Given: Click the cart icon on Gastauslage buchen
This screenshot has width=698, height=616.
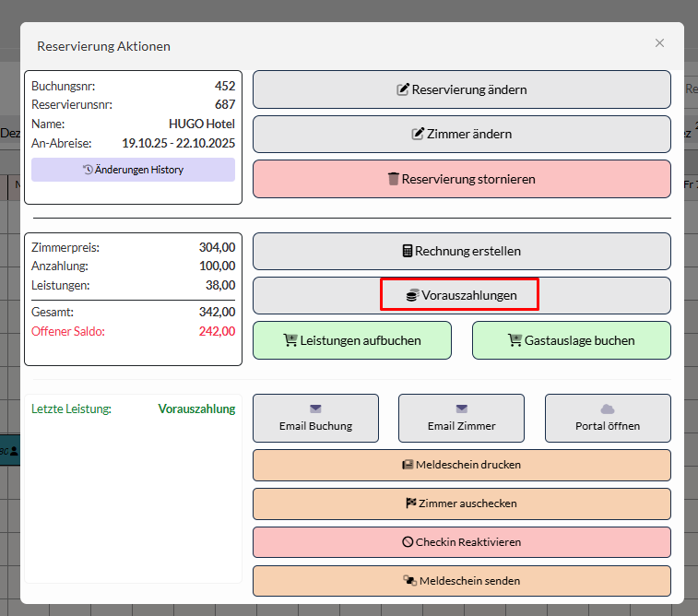Looking at the screenshot, I should (x=515, y=340).
